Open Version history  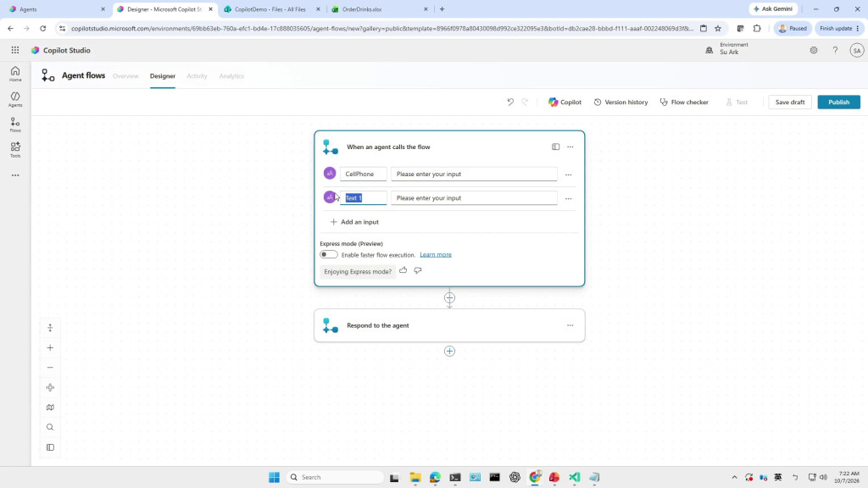620,102
